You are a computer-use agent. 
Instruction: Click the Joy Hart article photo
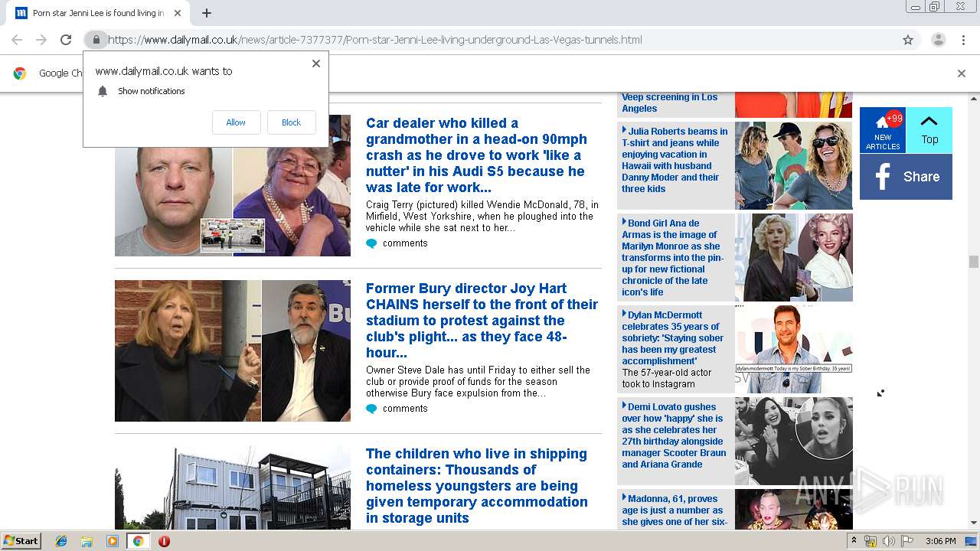pos(233,350)
